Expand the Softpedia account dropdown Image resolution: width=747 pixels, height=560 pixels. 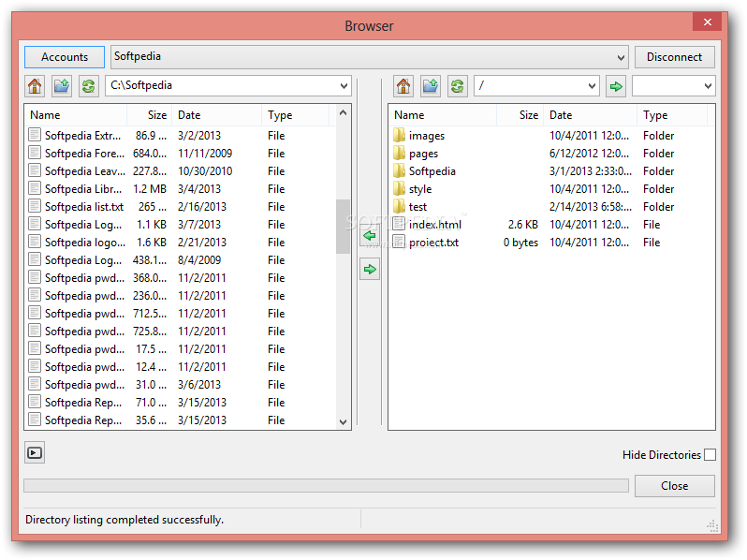coord(621,58)
